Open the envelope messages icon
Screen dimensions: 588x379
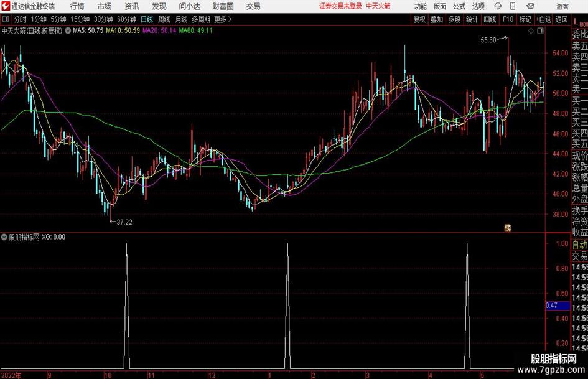(x=530, y=6)
